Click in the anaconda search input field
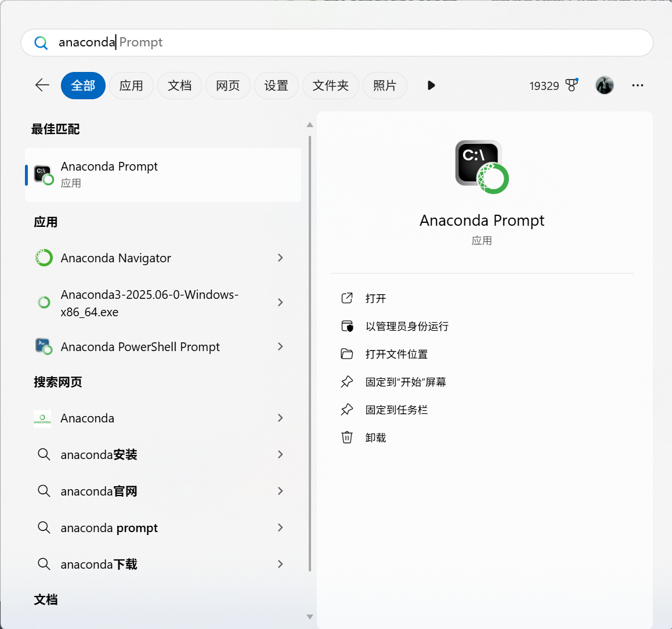The image size is (672, 629). point(337,42)
